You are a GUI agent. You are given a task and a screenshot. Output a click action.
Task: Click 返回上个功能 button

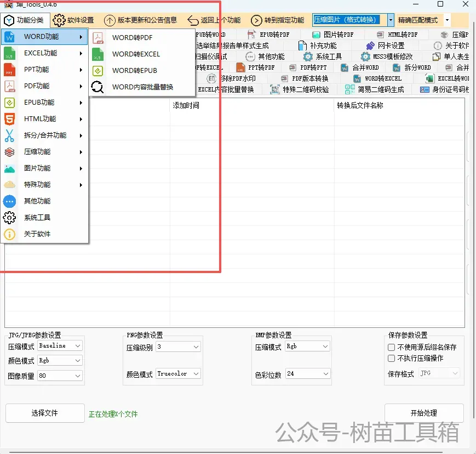point(214,20)
